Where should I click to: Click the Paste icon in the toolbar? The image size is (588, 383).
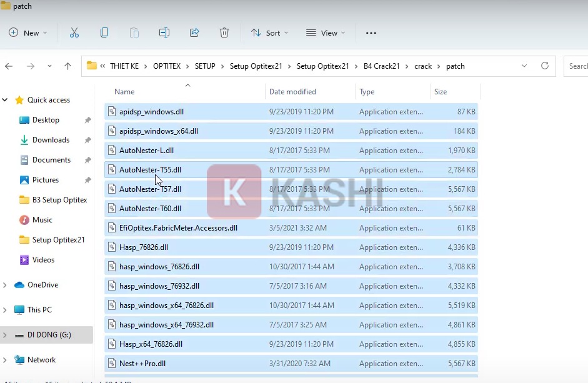click(x=134, y=32)
